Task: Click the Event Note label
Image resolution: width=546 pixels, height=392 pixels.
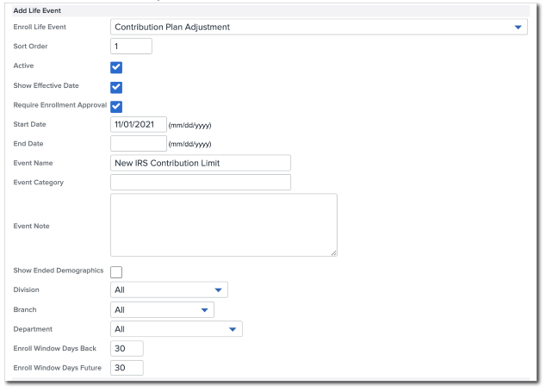Action: [x=31, y=226]
